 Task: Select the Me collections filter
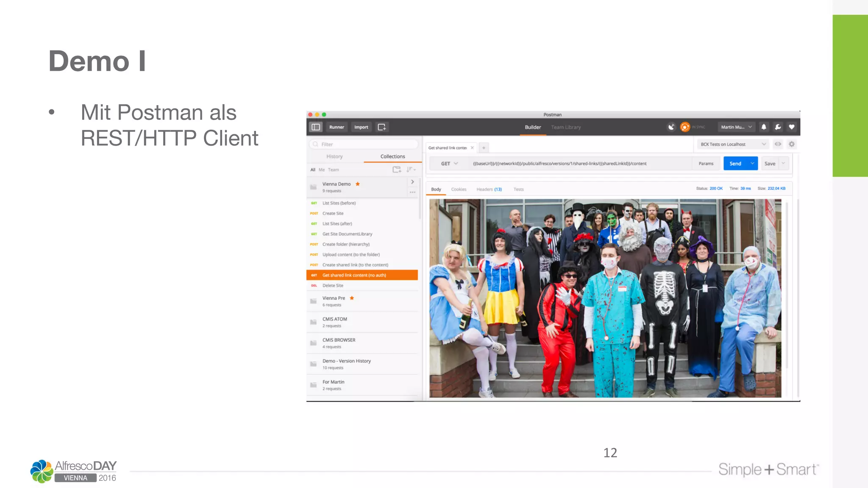coord(322,170)
